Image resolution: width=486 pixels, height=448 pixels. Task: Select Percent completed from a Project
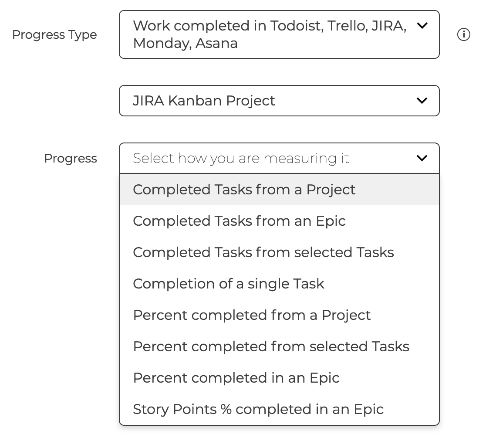pos(252,315)
